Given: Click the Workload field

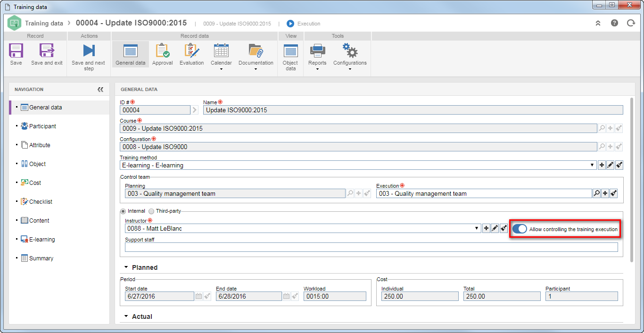Looking at the screenshot, I should point(335,296).
